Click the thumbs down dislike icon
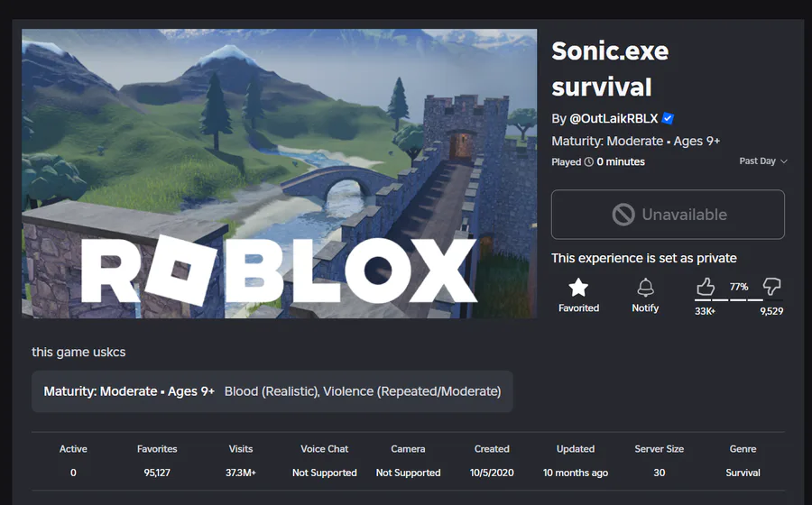Viewport: 812px width, 505px height. point(771,286)
